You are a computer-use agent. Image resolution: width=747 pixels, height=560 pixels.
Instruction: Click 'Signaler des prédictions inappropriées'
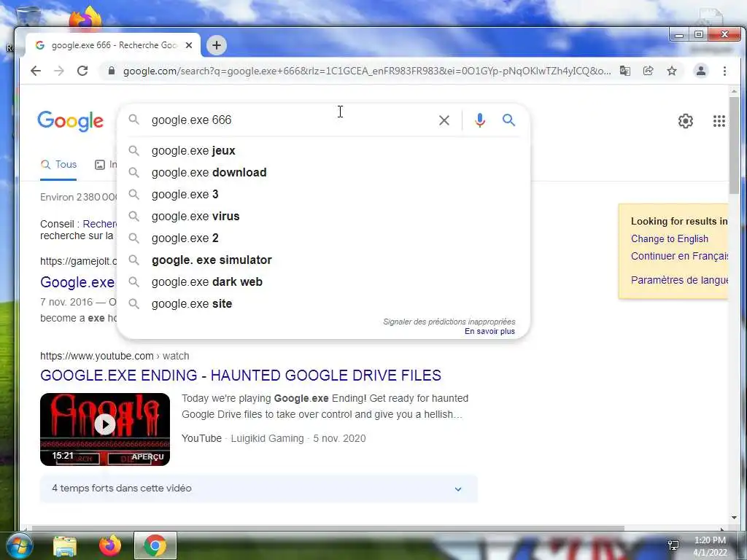[x=449, y=322]
